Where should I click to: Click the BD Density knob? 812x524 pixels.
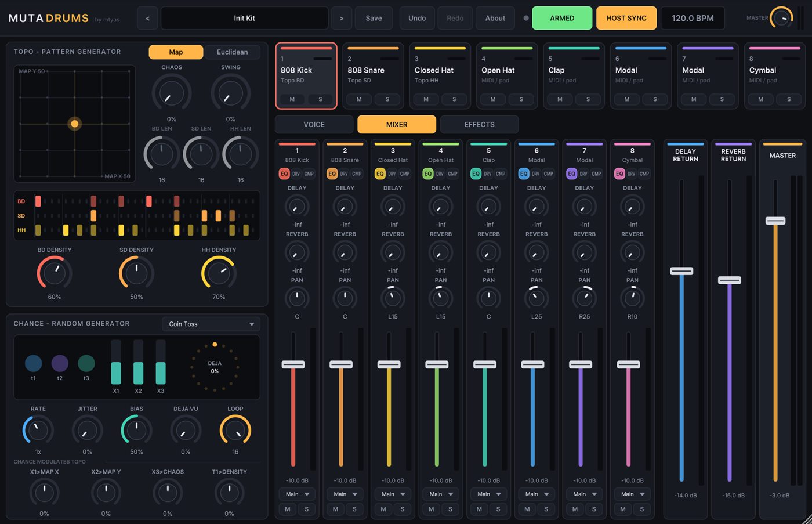55,273
